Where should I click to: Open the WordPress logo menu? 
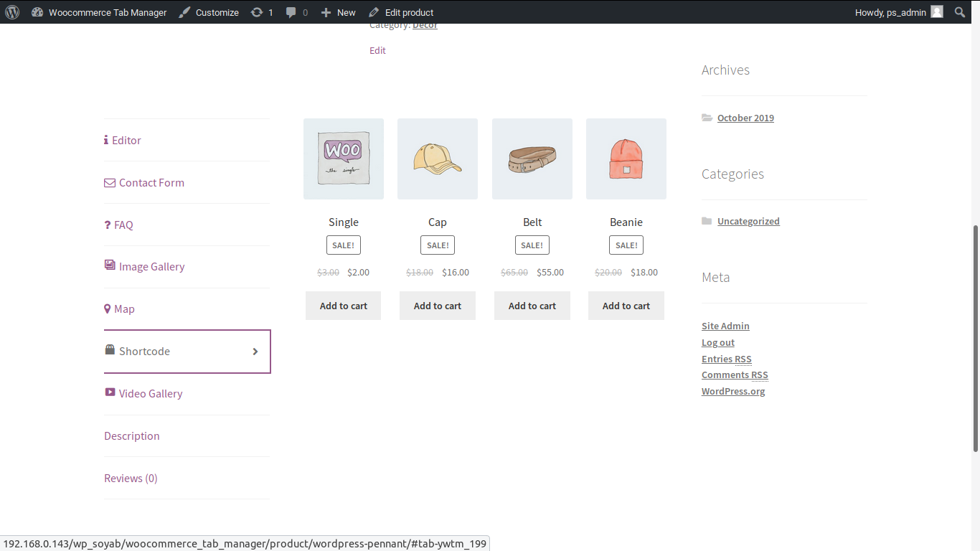(x=12, y=12)
